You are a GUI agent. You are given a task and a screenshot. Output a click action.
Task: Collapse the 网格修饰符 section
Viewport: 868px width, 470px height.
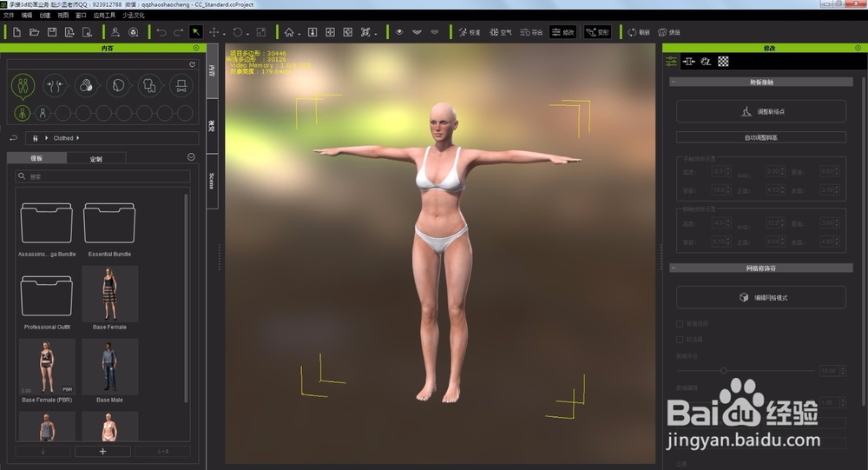(x=674, y=268)
